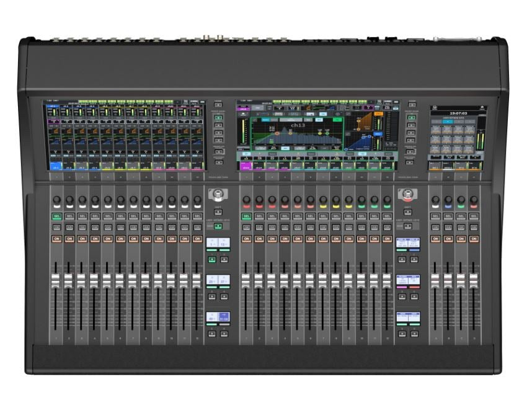
Task: Toggle the SEL key on left bank strip 12
Action: coord(197,216)
